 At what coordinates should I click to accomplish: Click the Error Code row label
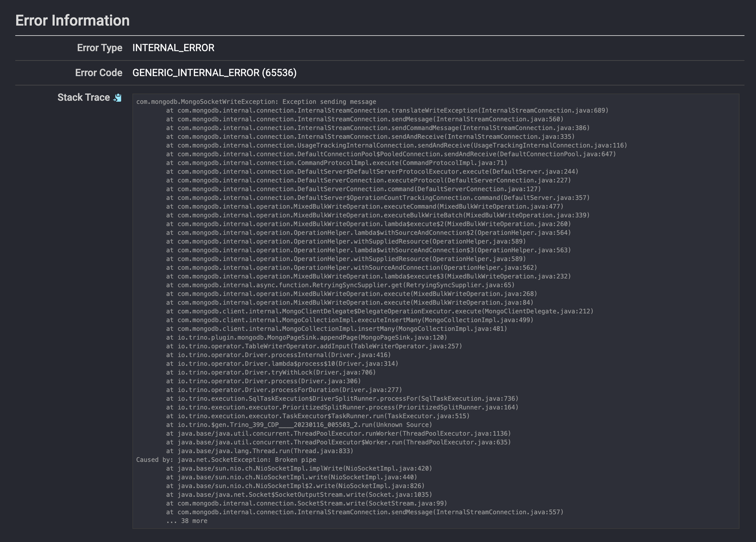[x=98, y=72]
